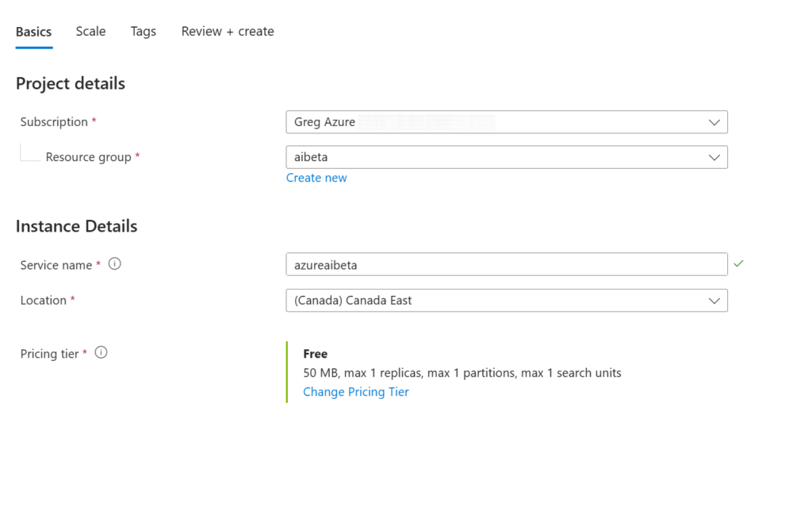The image size is (812, 518).
Task: Select the Review + create tab
Action: coord(228,32)
